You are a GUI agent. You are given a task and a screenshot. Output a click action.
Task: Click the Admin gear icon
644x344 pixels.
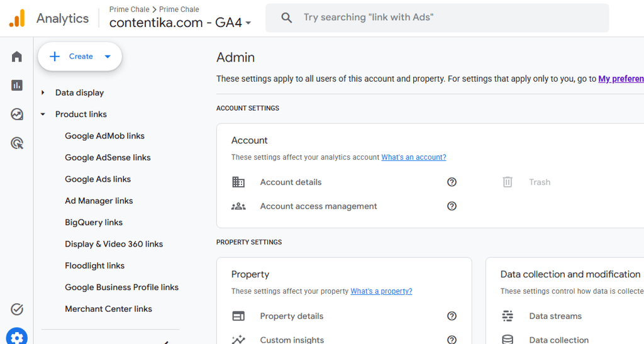(17, 338)
